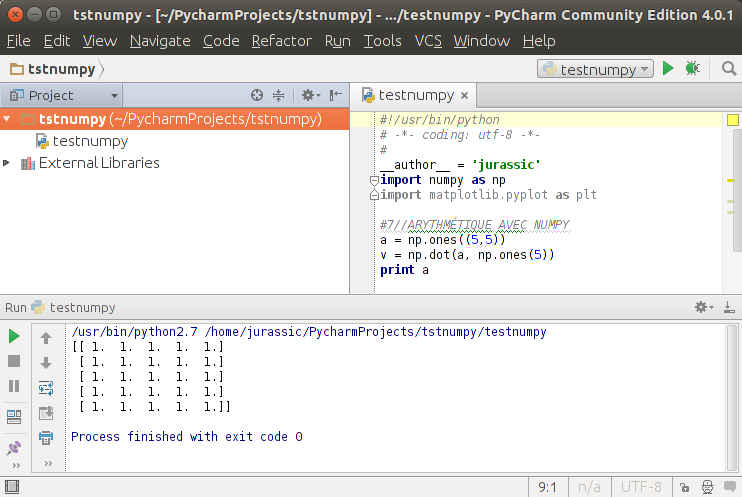Click 'Process finished with exit code 0'
Image resolution: width=742 pixels, height=497 pixels.
pyautogui.click(x=186, y=436)
